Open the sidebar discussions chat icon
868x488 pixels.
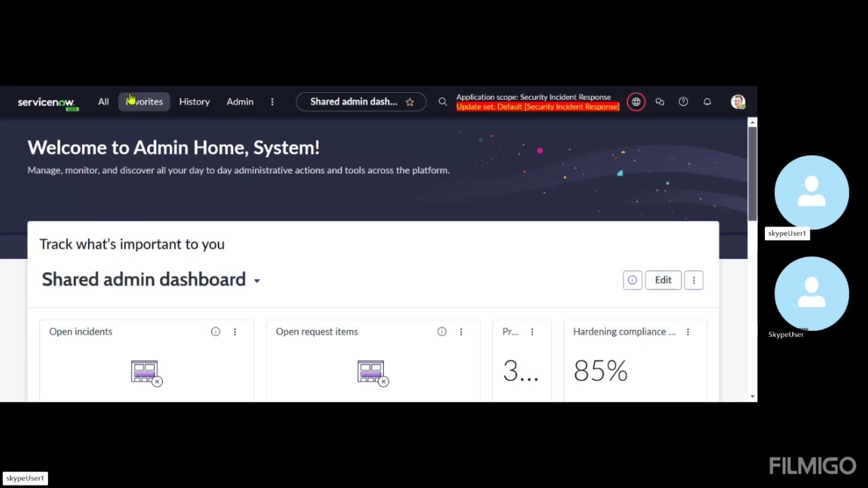point(660,102)
